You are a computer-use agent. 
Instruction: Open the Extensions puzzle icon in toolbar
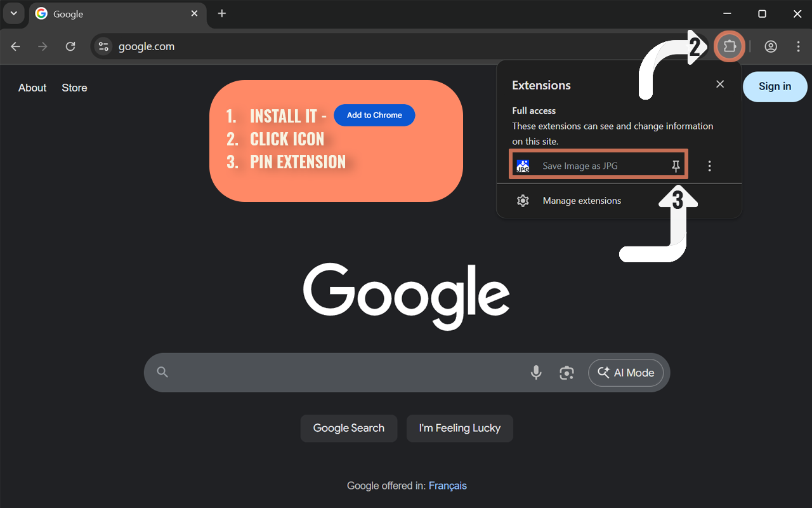pos(730,46)
